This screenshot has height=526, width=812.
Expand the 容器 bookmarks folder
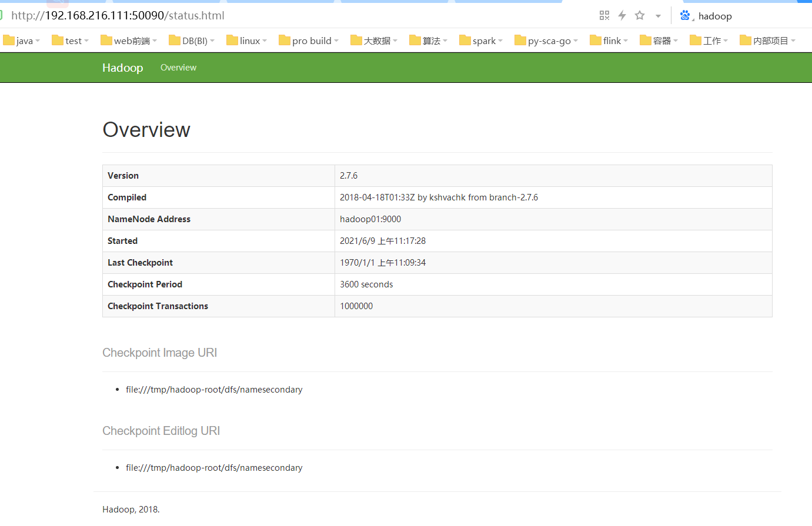pyautogui.click(x=659, y=41)
